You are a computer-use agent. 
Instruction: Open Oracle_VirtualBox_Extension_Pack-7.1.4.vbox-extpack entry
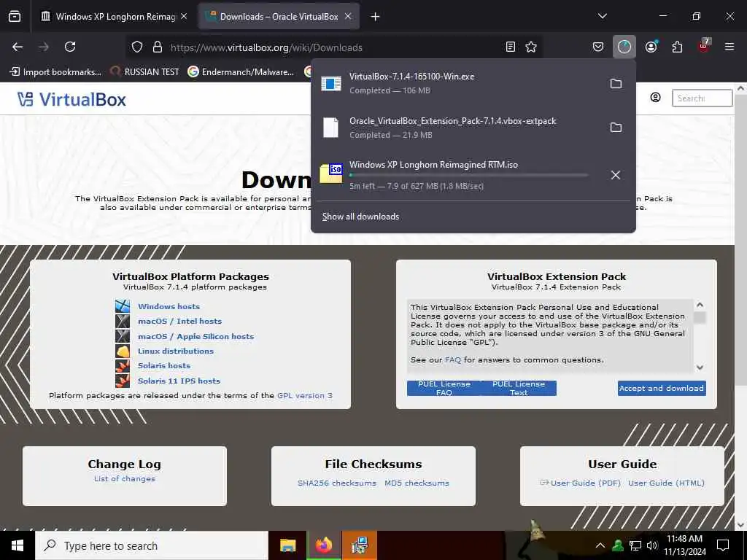point(457,128)
